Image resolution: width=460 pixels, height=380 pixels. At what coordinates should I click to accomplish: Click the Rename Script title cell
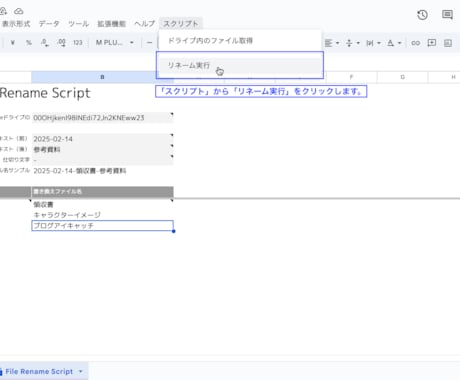click(x=45, y=93)
